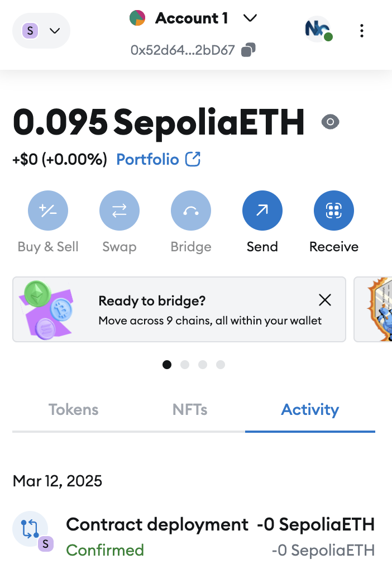Open the Sepolia network selector dropdown

pyautogui.click(x=41, y=31)
